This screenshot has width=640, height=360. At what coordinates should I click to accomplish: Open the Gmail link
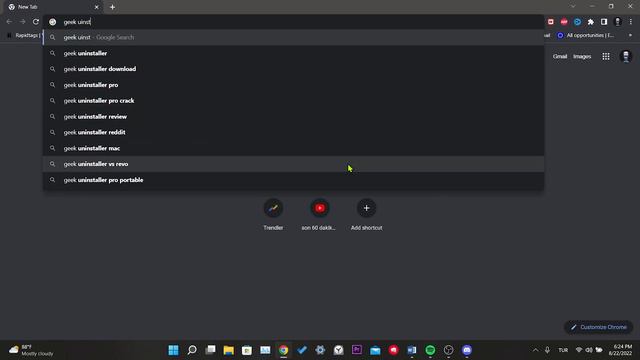click(x=560, y=56)
